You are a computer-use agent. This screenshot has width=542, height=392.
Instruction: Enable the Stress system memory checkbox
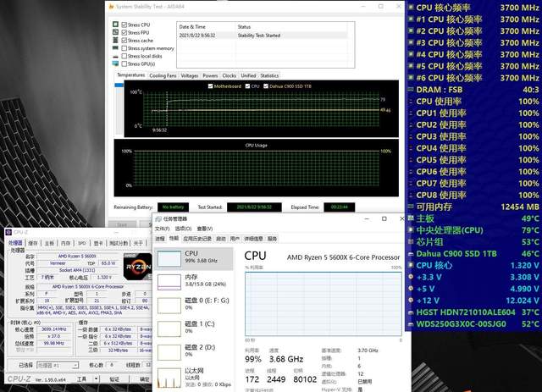(x=124, y=48)
